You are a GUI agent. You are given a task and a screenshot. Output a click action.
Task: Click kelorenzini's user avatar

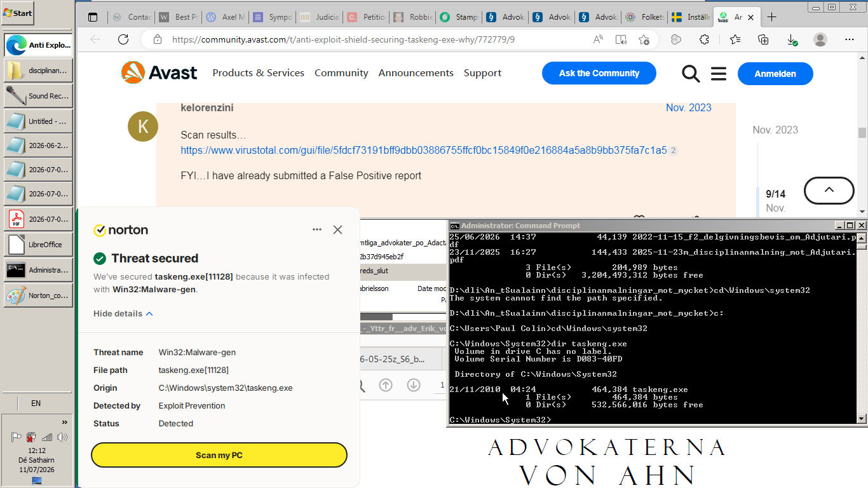pos(143,126)
